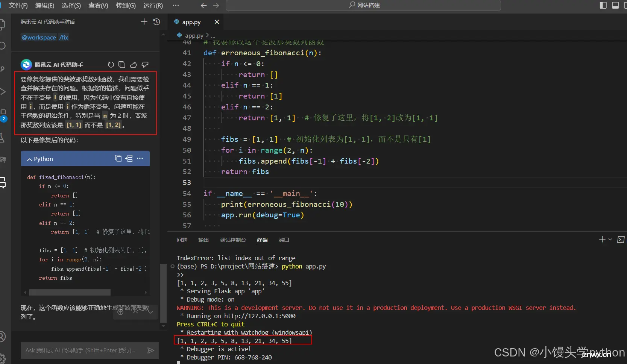Click the 'IndexError: list index out of range' line
Viewport: 627px width, 364px height.
click(236, 258)
